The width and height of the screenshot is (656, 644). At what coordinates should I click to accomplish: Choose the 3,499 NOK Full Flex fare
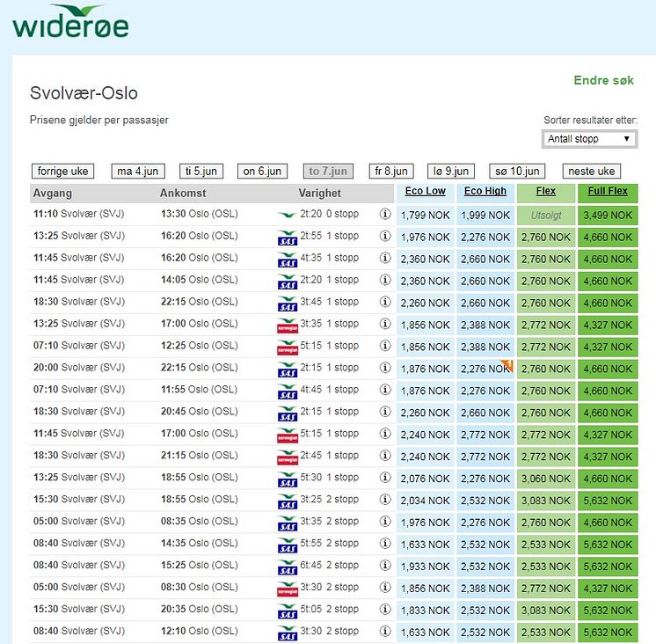pyautogui.click(x=608, y=215)
